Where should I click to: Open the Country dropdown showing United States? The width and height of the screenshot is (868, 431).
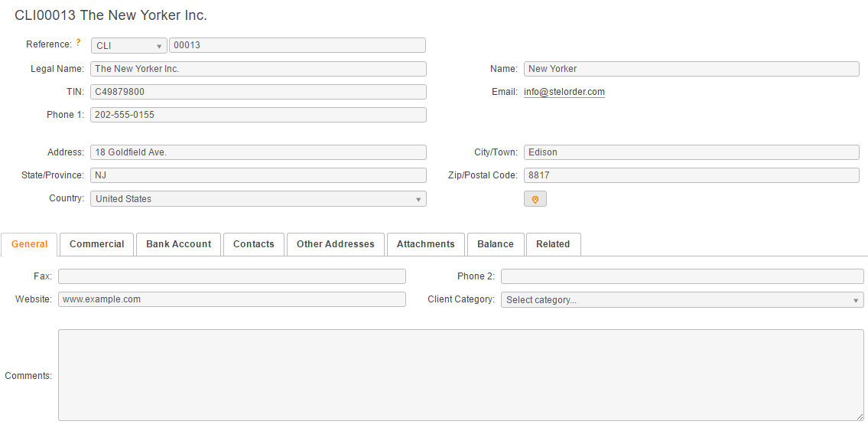coord(258,199)
